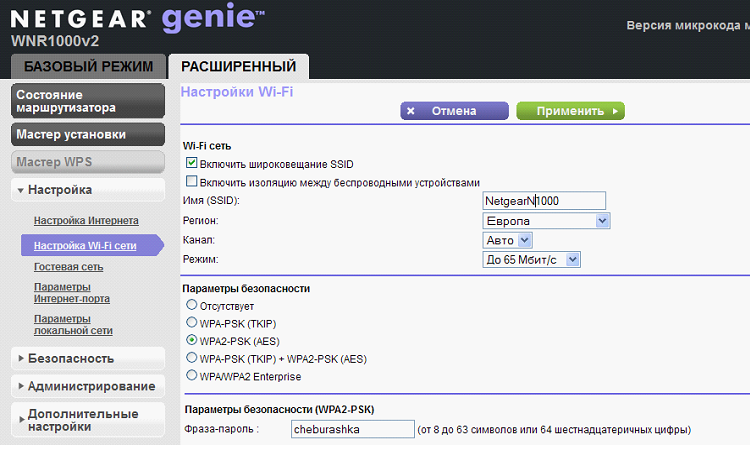Uncheck Включить широковещание SSID checkbox

tap(191, 163)
